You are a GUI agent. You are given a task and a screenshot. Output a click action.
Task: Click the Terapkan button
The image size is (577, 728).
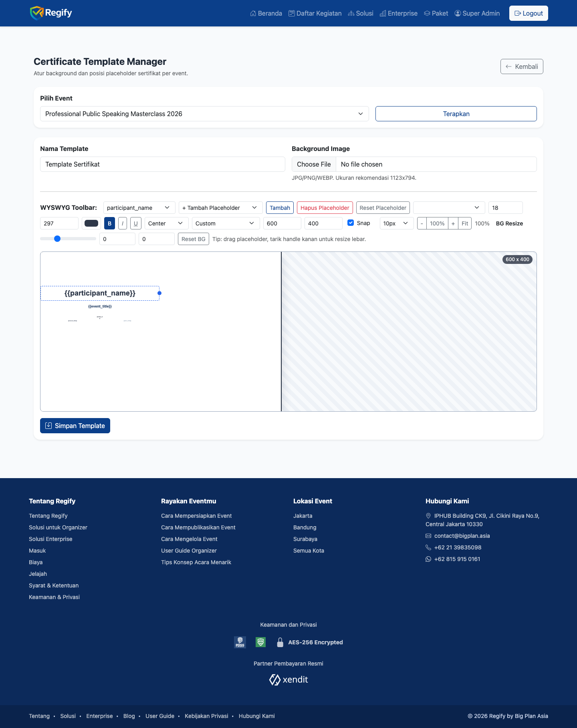click(x=456, y=114)
